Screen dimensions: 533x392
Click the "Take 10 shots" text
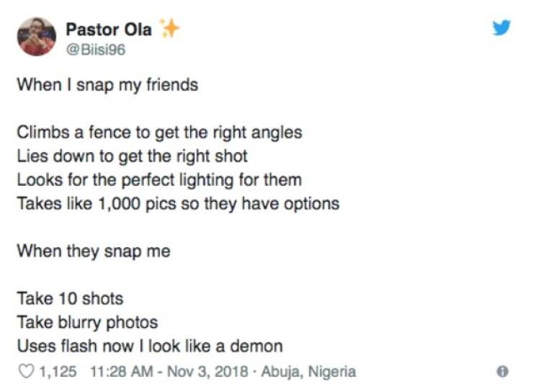click(x=70, y=298)
